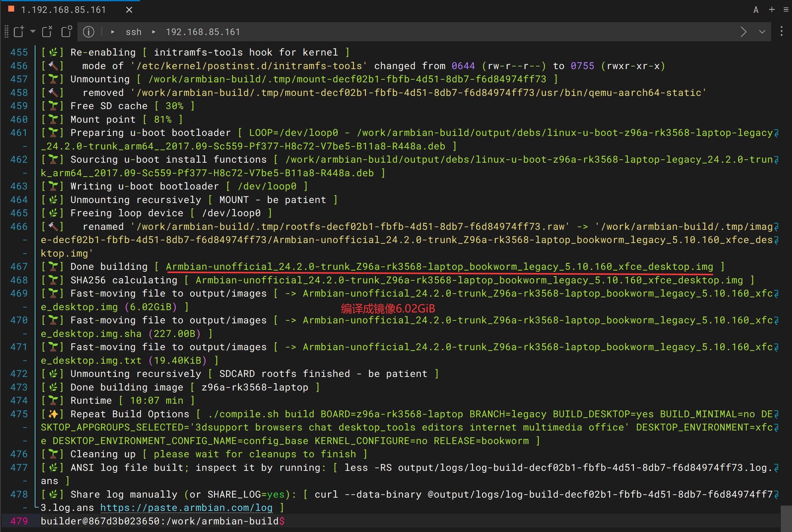Open a new tab with plus icon
The height and width of the screenshot is (532, 792).
pos(771,10)
